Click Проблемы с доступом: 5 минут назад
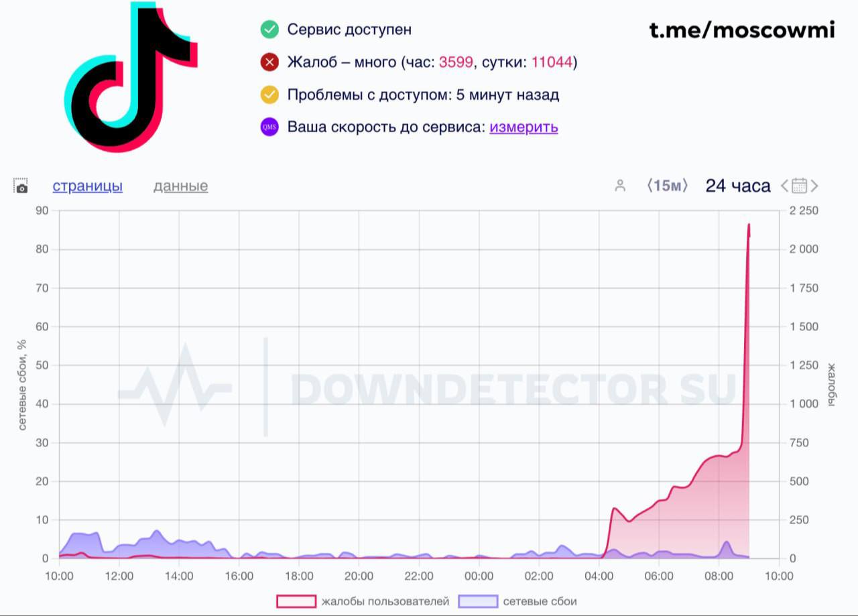Viewport: 858px width, 616px height. [423, 95]
